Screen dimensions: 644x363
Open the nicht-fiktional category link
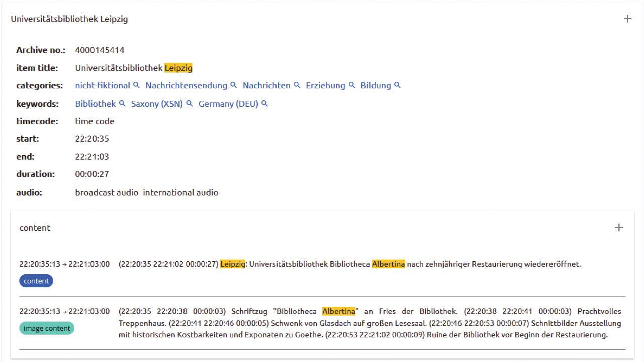pyautogui.click(x=103, y=85)
